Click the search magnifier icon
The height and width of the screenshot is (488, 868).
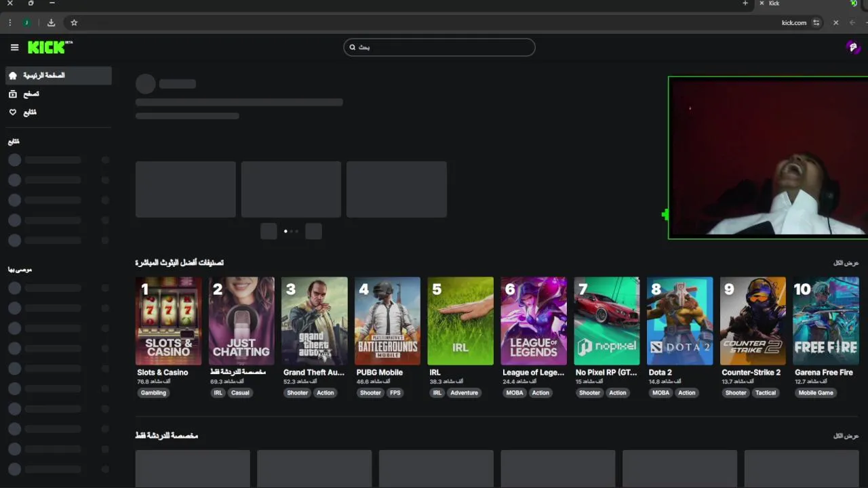[x=353, y=47]
